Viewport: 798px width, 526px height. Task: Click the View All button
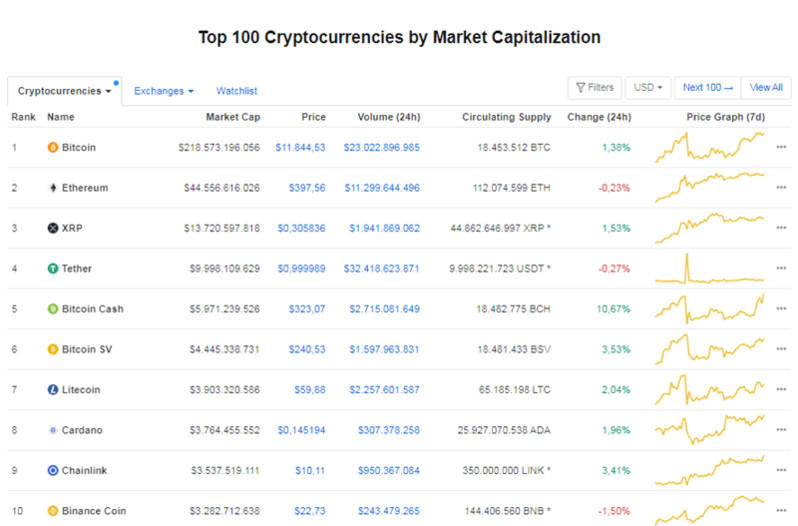coord(767,88)
